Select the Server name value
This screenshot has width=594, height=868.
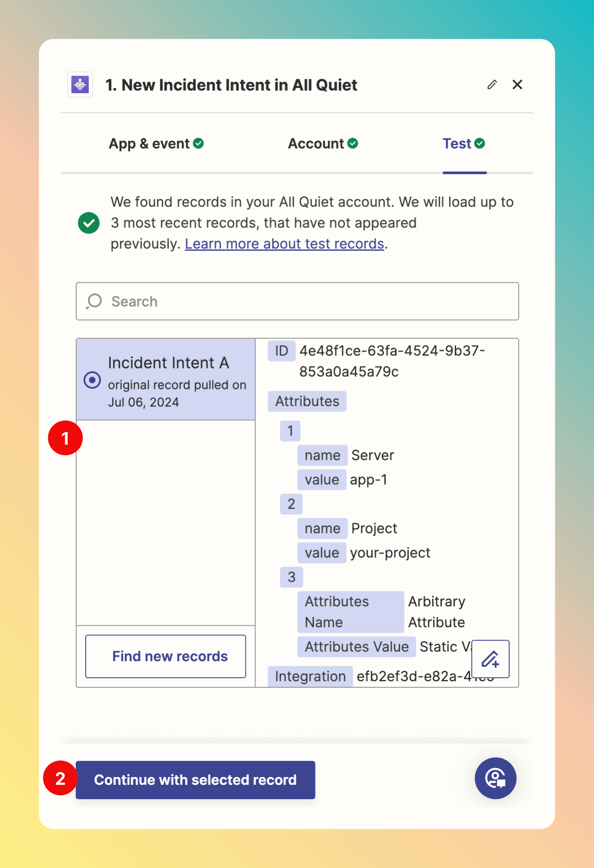373,455
